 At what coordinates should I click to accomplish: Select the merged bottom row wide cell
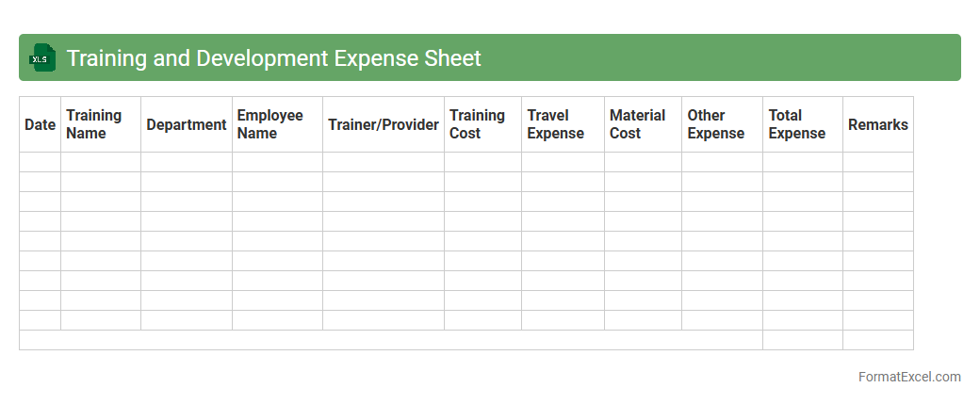390,340
